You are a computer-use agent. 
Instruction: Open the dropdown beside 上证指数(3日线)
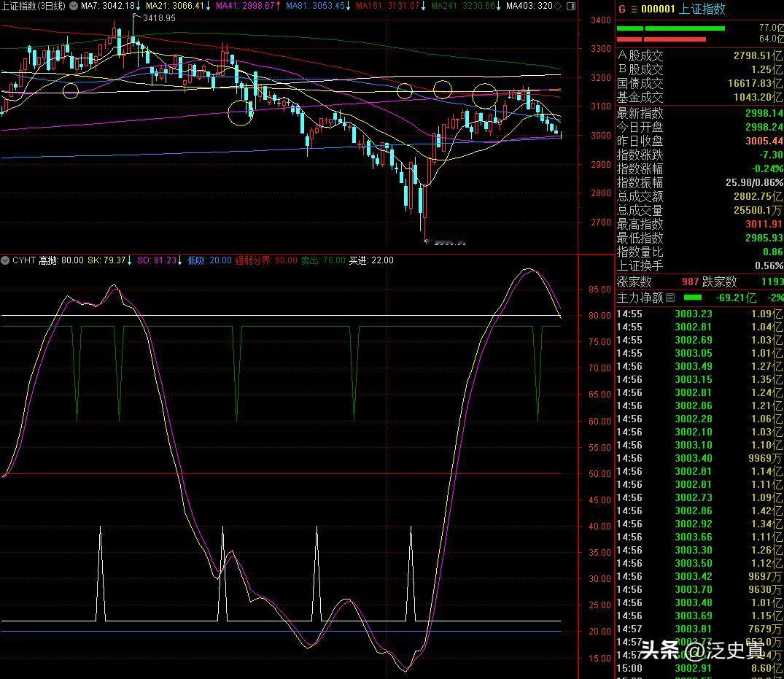pyautogui.click(x=74, y=6)
